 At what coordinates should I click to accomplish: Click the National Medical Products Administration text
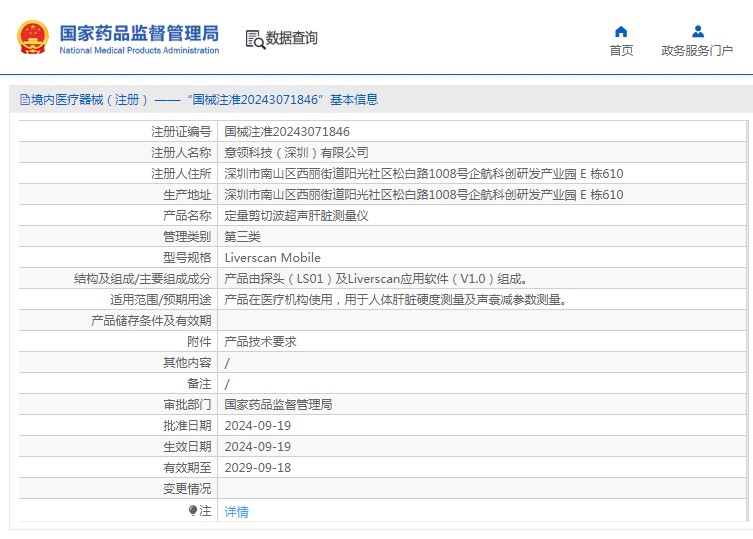[139, 50]
